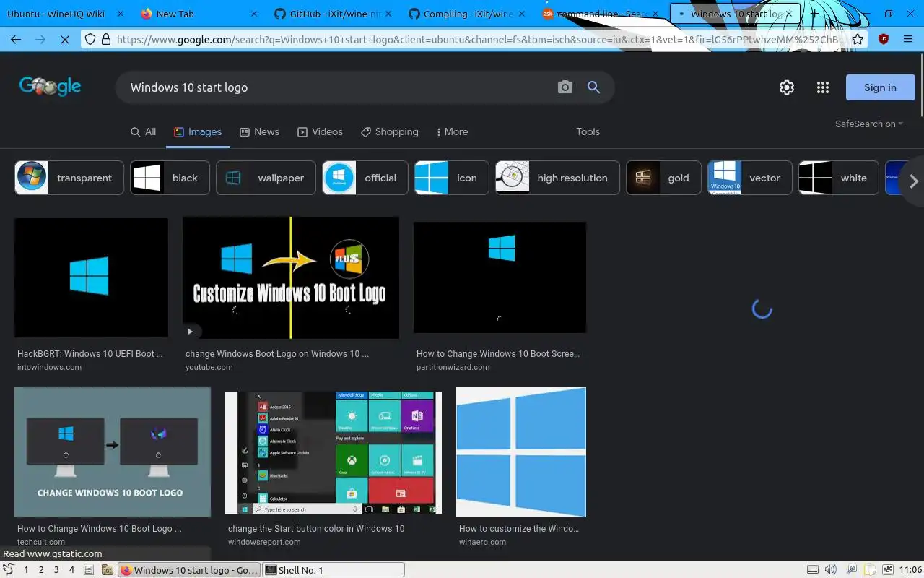Switch to the All results tab
924x578 pixels.
tap(143, 131)
